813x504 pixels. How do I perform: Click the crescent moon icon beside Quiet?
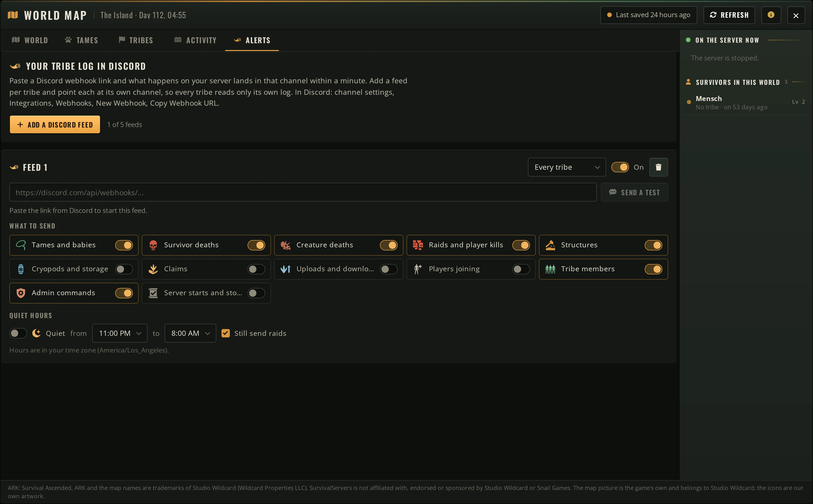coord(36,333)
